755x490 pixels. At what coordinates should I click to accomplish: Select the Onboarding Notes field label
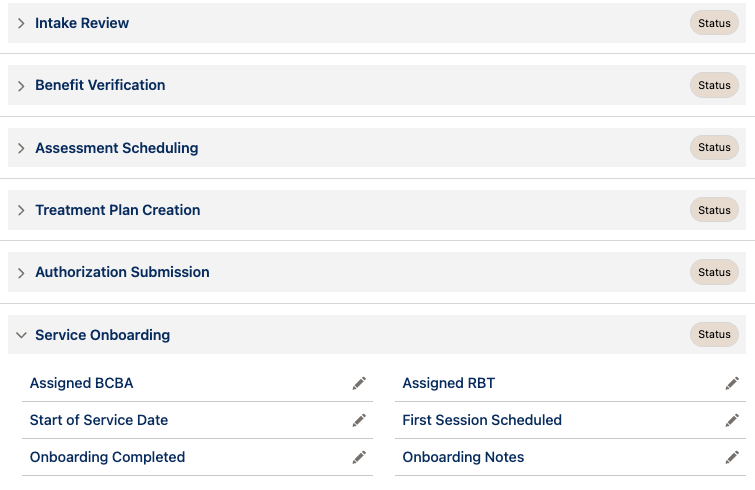coord(463,457)
